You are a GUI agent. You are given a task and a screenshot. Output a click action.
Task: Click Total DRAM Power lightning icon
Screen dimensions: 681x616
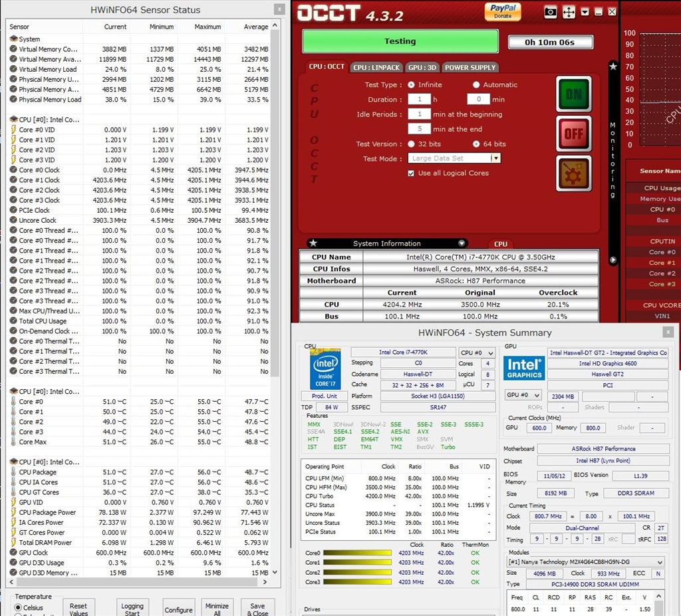[x=13, y=543]
